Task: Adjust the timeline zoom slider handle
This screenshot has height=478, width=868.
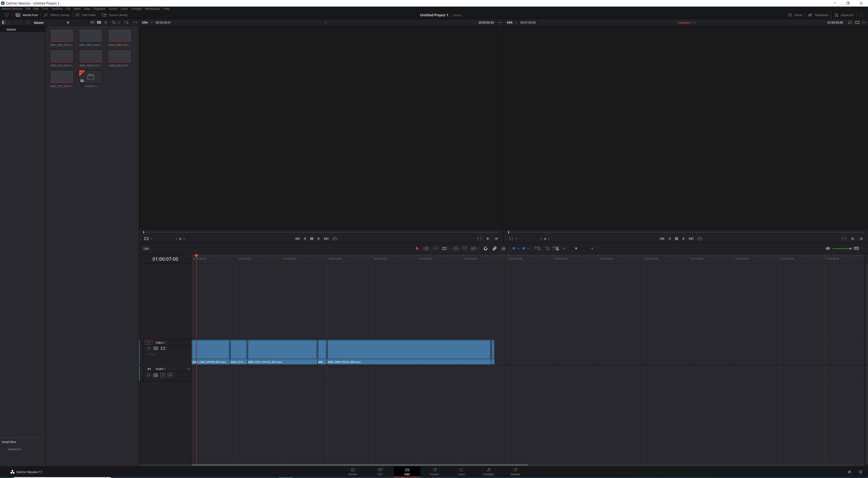Action: tap(576, 248)
